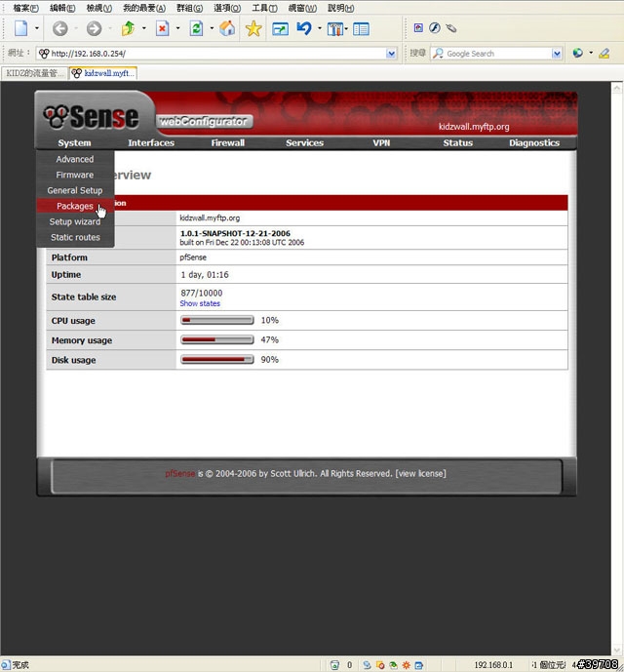Open the 編輯(E) menu

pyautogui.click(x=62, y=8)
